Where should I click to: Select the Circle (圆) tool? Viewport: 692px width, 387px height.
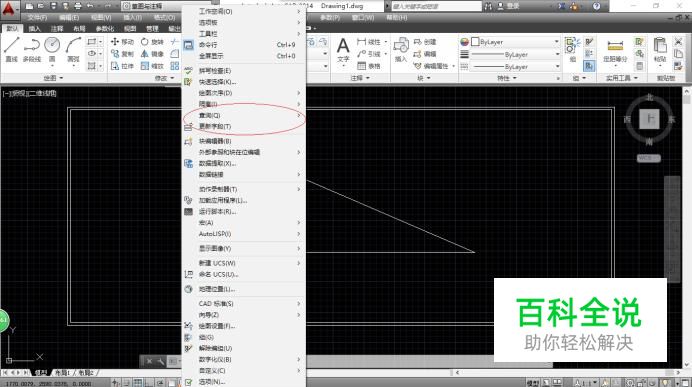point(52,49)
